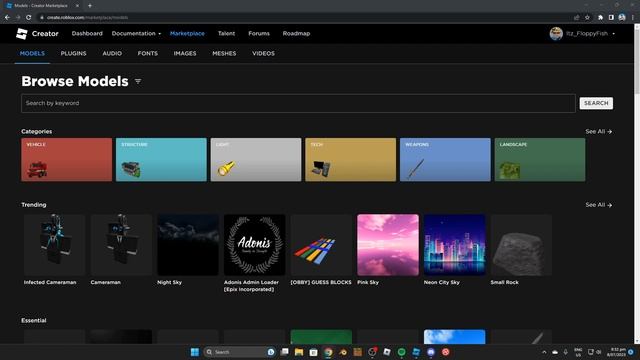Image resolution: width=640 pixels, height=360 pixels.
Task: Focus the Search by keyword field
Action: (x=298, y=103)
